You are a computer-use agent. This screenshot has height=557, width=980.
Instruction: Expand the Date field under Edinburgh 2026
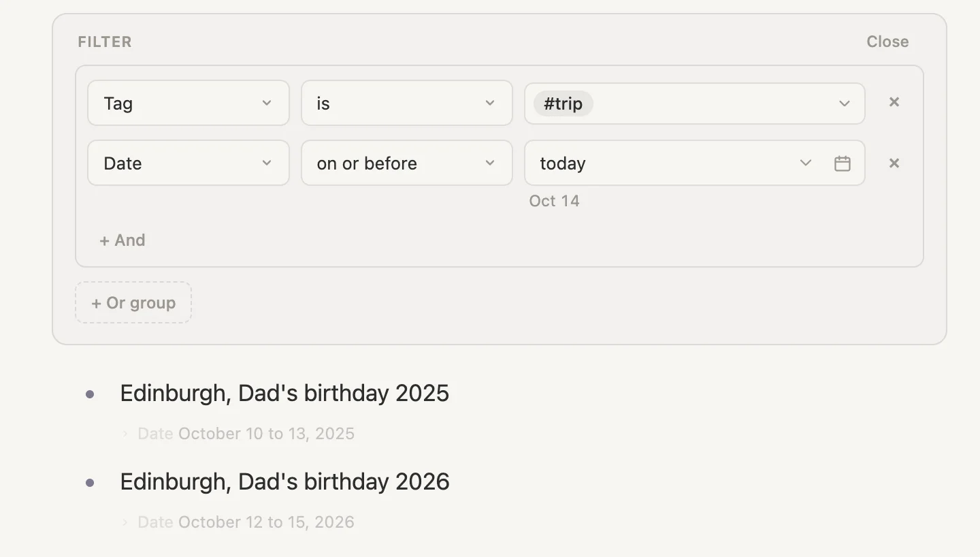tap(125, 522)
